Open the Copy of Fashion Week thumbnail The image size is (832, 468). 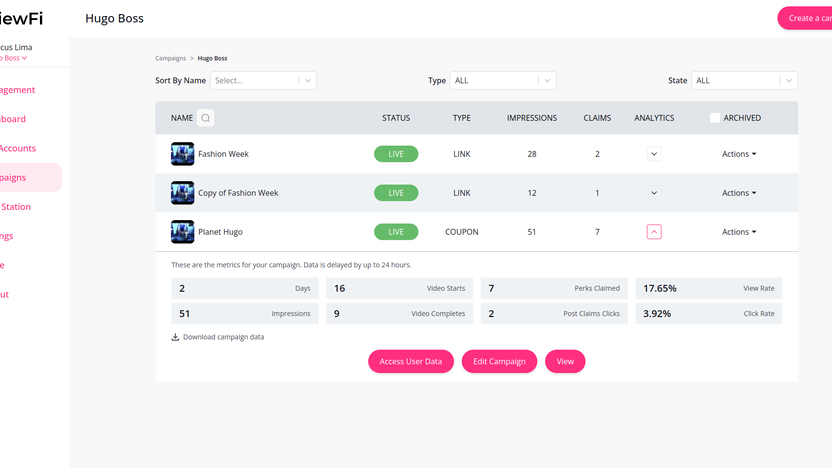[x=183, y=193]
